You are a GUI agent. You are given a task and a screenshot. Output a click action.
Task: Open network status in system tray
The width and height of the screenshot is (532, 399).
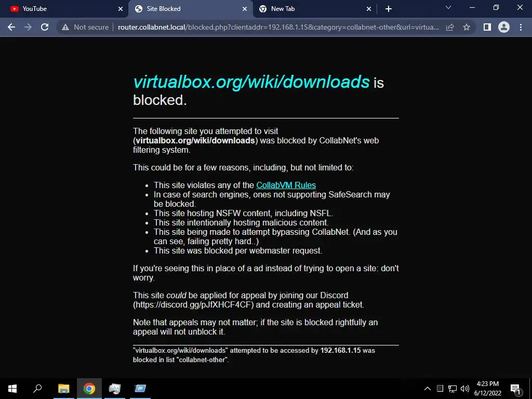[x=453, y=389]
